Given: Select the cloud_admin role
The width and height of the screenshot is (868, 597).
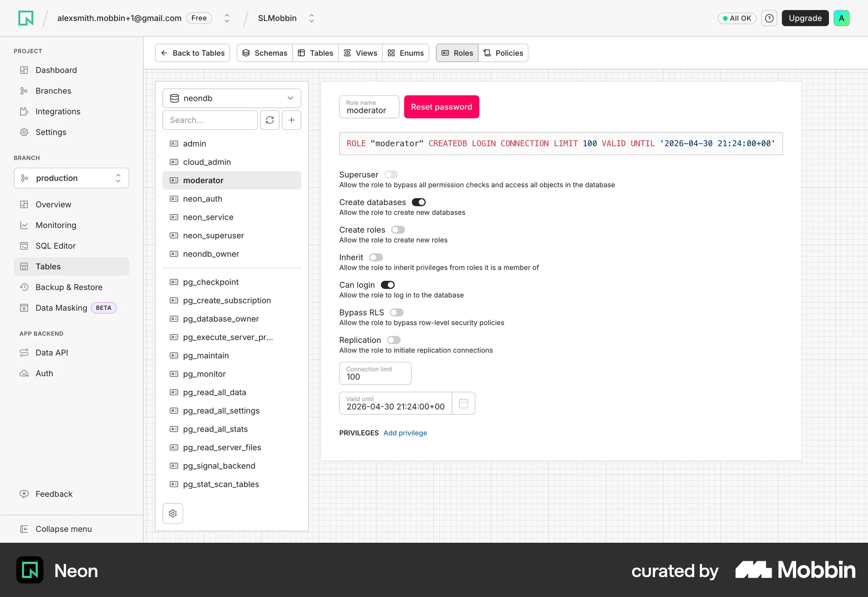Looking at the screenshot, I should [x=231, y=162].
